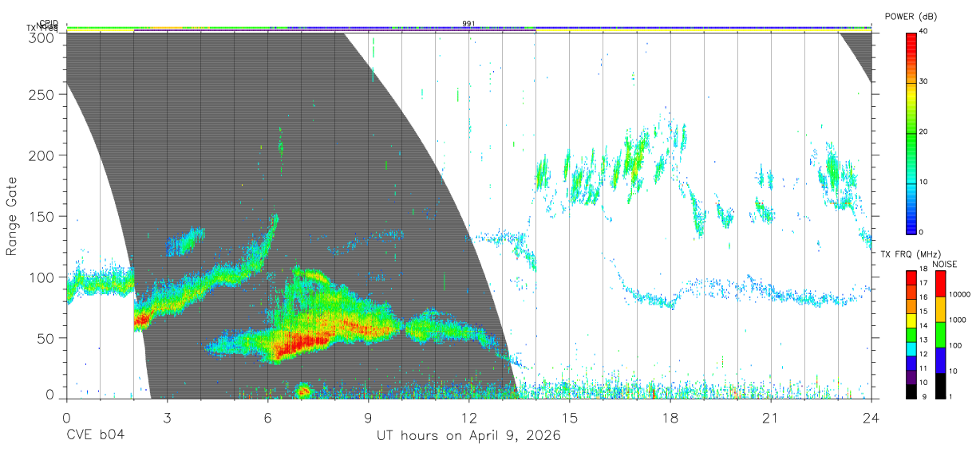The image size is (980, 452).
Task: Click the green block of NOISE legend
Action: (941, 335)
